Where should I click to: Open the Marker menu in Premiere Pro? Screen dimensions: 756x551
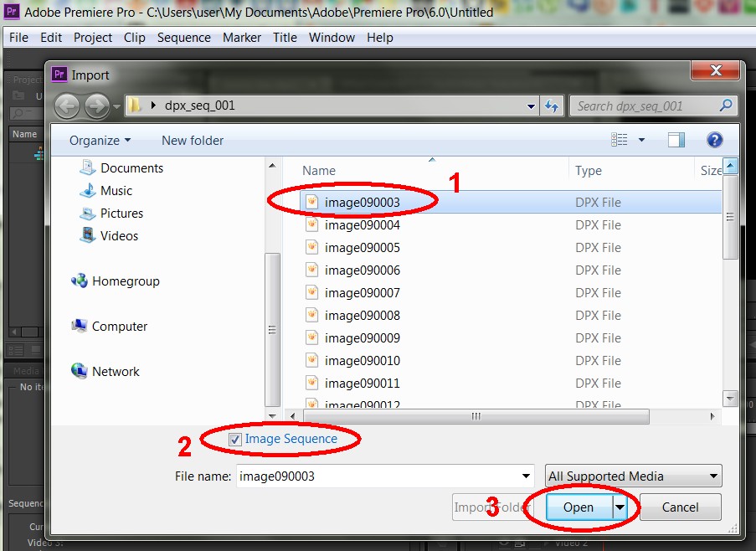click(x=242, y=38)
